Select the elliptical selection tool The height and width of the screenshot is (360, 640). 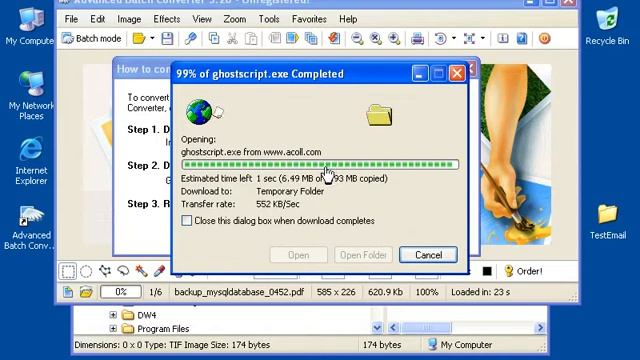point(86,271)
